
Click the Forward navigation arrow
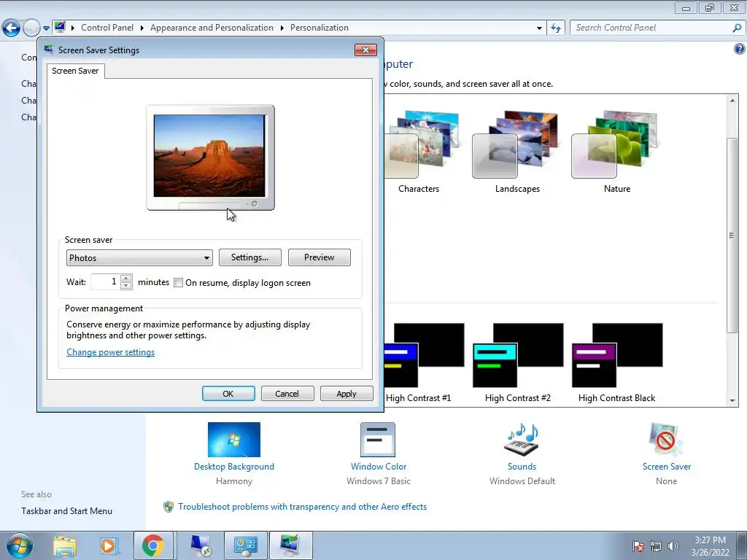pos(31,28)
